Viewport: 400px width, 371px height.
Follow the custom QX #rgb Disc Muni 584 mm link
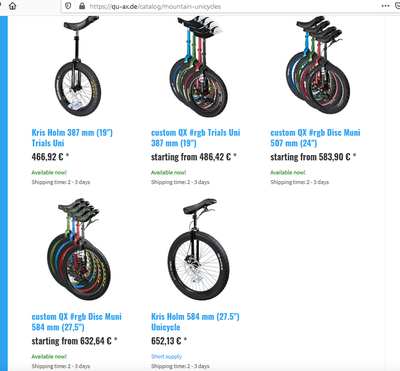(x=77, y=322)
